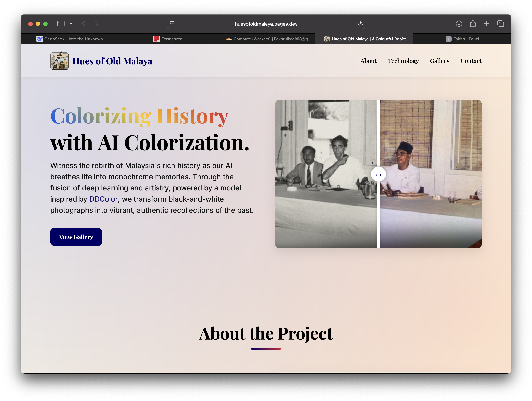
Task: Toggle the Safari sidebar icon
Action: point(61,24)
